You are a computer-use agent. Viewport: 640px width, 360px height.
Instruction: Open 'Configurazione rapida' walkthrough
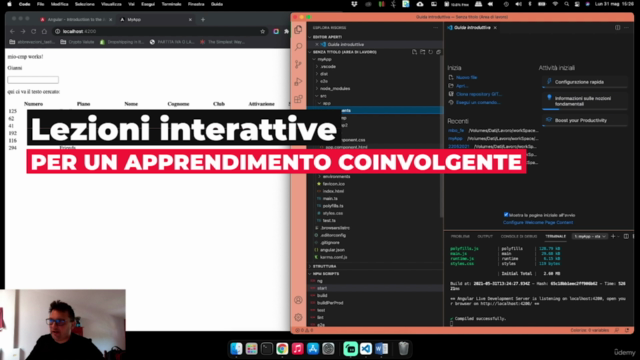(584, 82)
